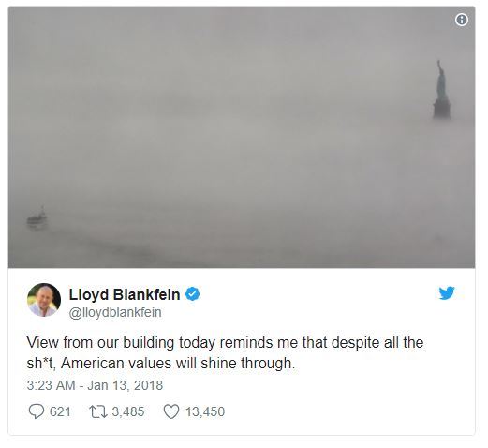Screen dimensions: 488x448
Task: Open Lloyd Blankfein's round profile photo
Action: pos(44,300)
